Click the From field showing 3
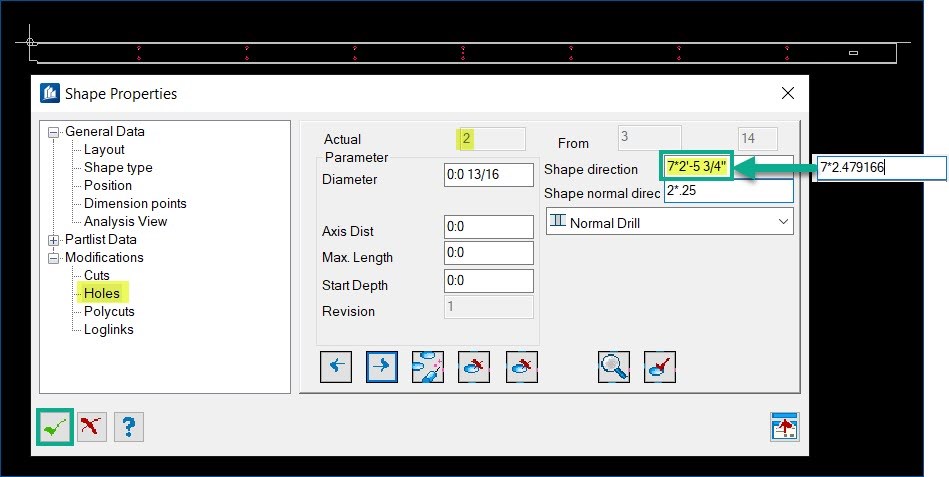Image resolution: width=949 pixels, height=477 pixels. (x=649, y=137)
